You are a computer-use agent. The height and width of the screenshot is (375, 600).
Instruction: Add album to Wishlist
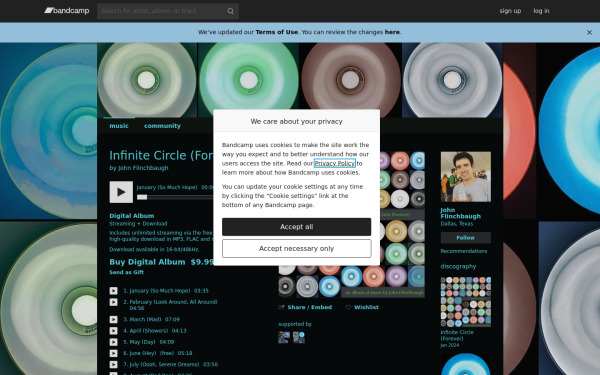click(x=362, y=307)
